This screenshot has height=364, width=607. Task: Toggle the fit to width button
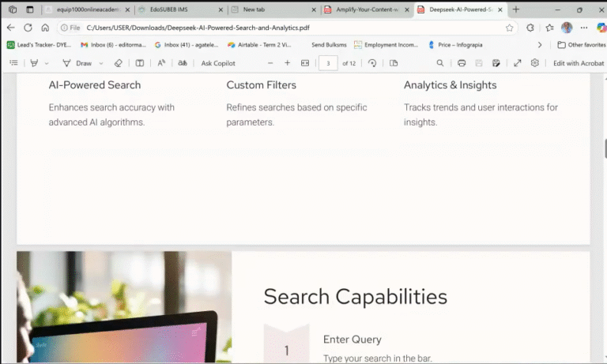[305, 62]
